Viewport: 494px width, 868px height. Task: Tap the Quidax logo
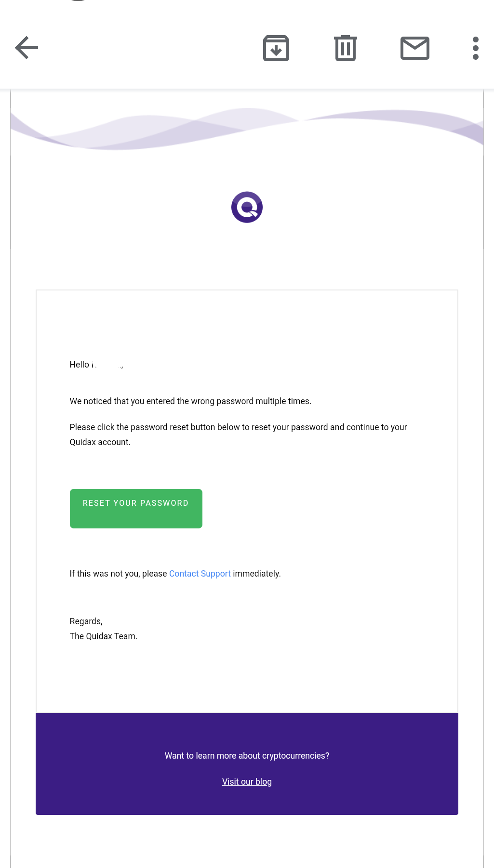click(x=247, y=207)
